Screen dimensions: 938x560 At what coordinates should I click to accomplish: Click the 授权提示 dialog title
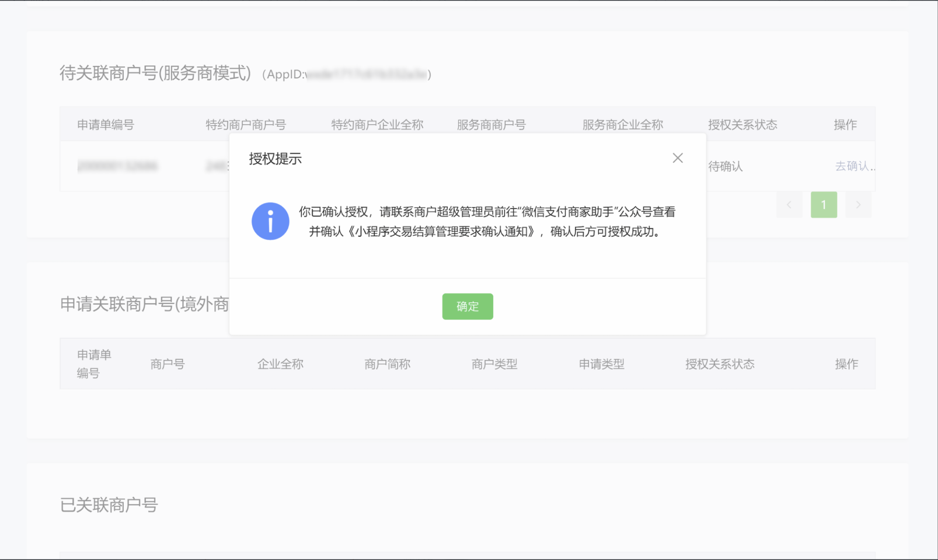point(275,159)
